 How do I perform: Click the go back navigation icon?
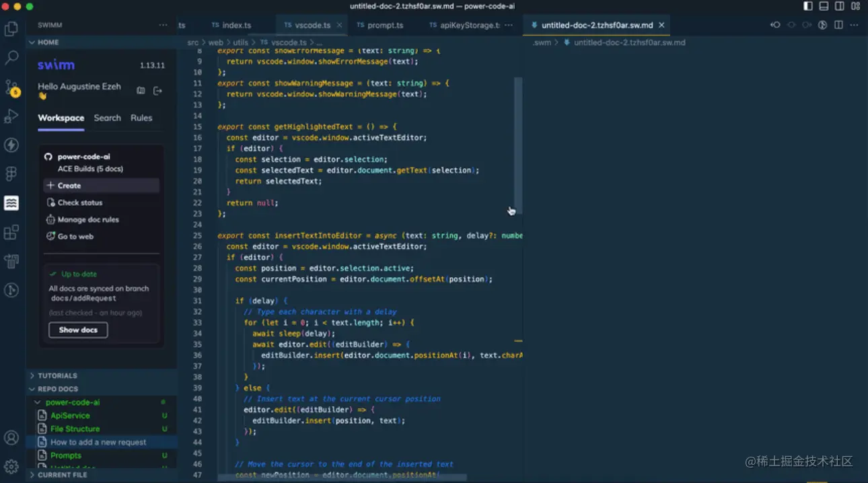[776, 25]
